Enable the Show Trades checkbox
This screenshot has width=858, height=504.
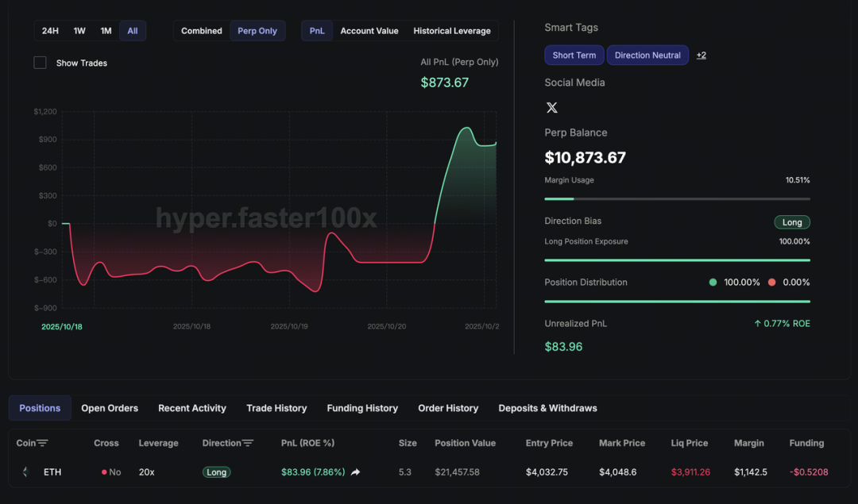click(x=40, y=63)
